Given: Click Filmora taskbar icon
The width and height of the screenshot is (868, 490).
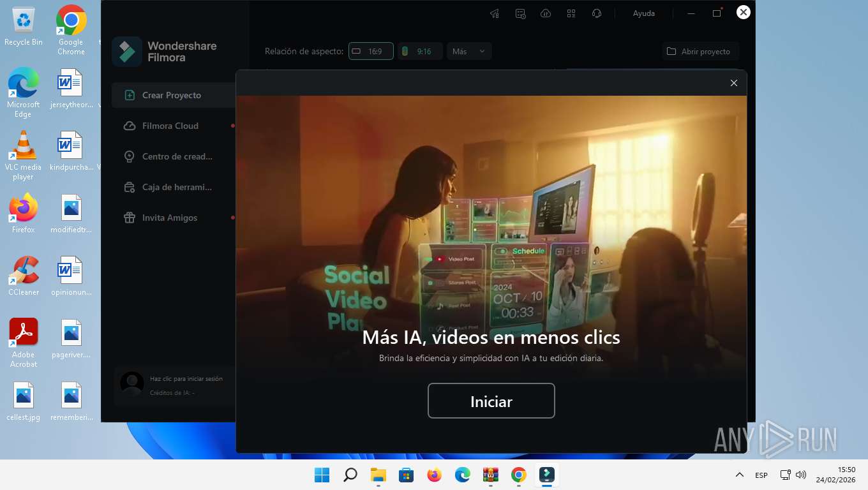Looking at the screenshot, I should point(547,475).
